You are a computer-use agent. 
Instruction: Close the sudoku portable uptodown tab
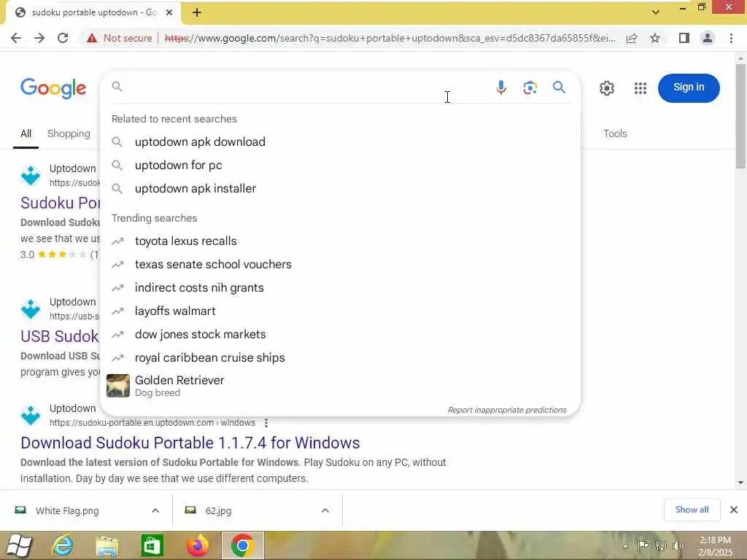point(169,13)
